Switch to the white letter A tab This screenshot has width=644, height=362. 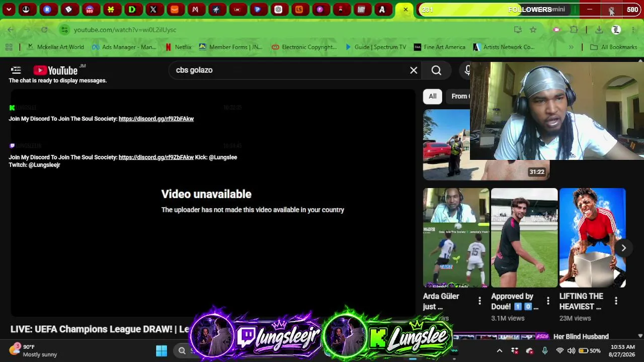click(382, 10)
